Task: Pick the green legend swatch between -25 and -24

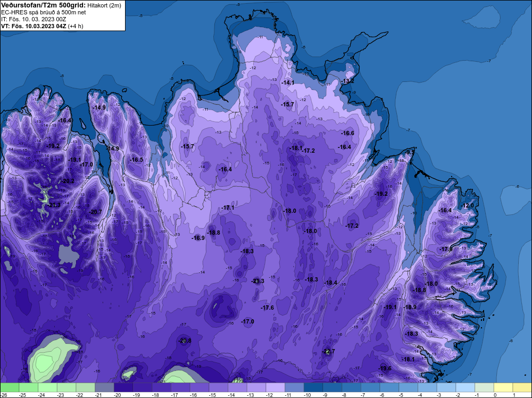Action: point(29,387)
